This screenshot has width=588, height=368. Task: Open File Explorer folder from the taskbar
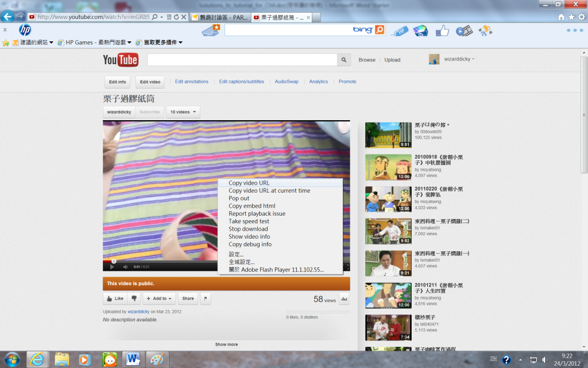61,360
